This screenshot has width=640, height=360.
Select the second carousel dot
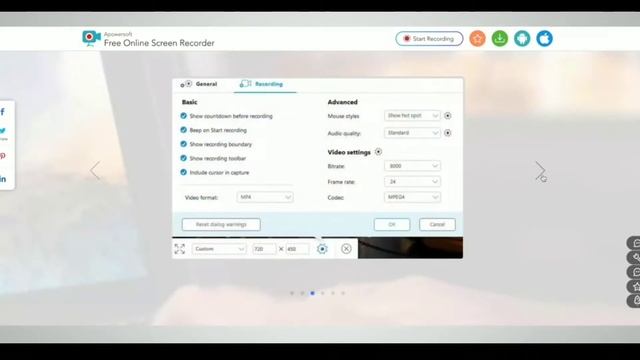click(x=302, y=293)
